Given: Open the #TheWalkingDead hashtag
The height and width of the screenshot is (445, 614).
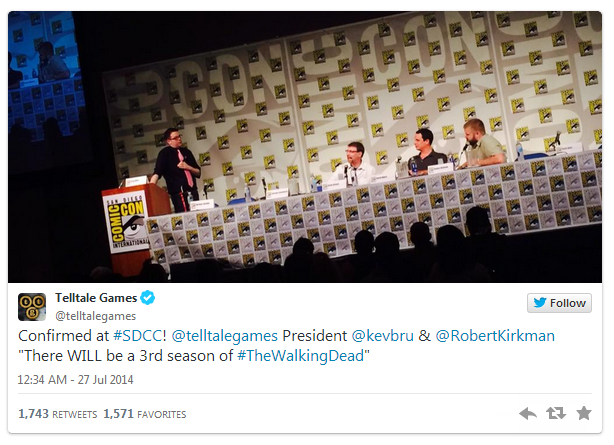Looking at the screenshot, I should coord(301,356).
